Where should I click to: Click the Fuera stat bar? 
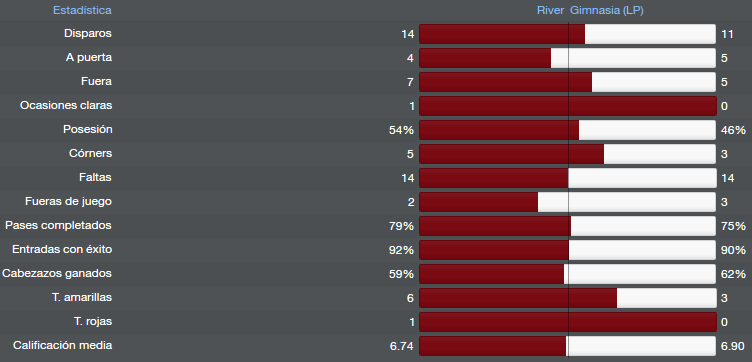coord(568,82)
